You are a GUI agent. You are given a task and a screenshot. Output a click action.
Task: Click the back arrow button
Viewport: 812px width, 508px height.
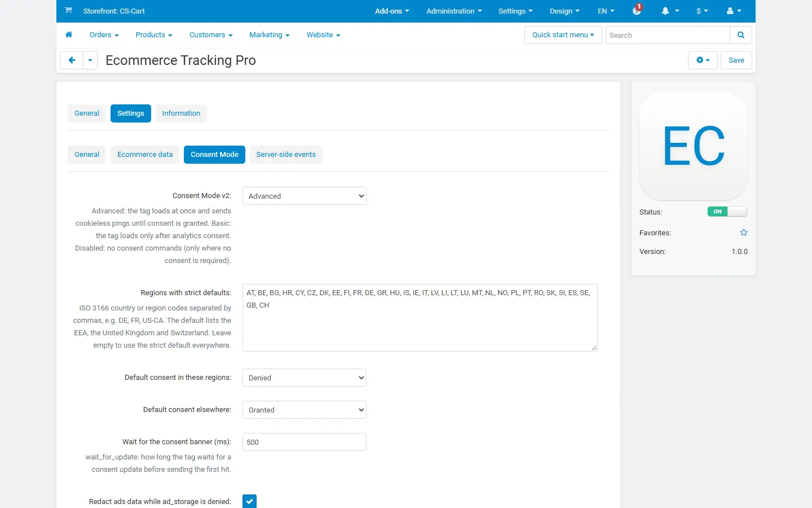point(72,60)
